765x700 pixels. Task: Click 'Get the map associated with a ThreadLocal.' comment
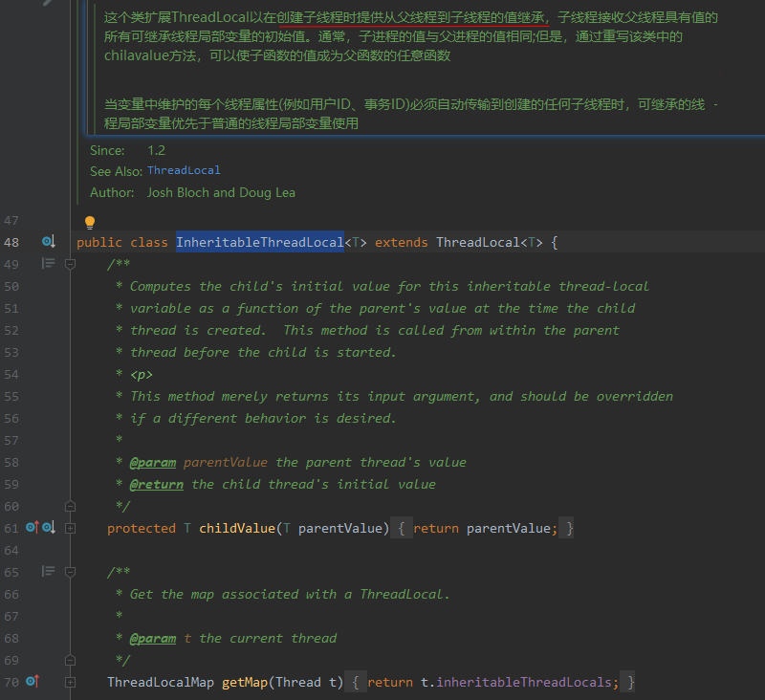click(290, 594)
